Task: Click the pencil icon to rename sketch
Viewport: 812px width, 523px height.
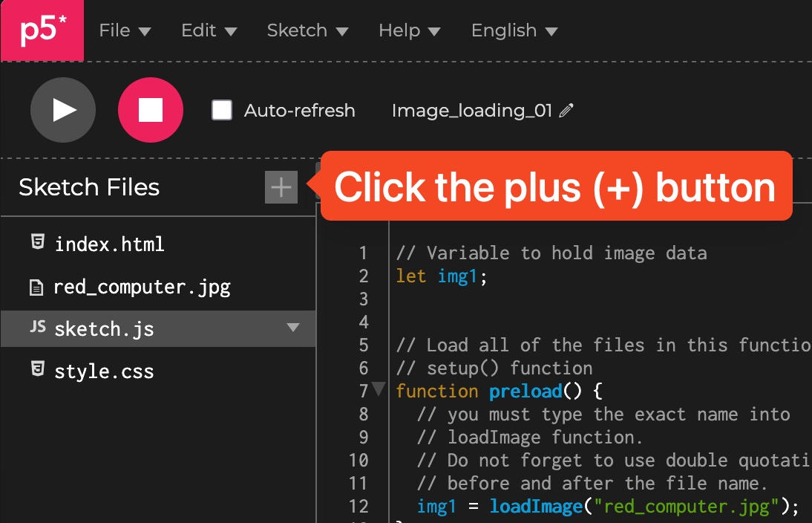Action: tap(566, 111)
